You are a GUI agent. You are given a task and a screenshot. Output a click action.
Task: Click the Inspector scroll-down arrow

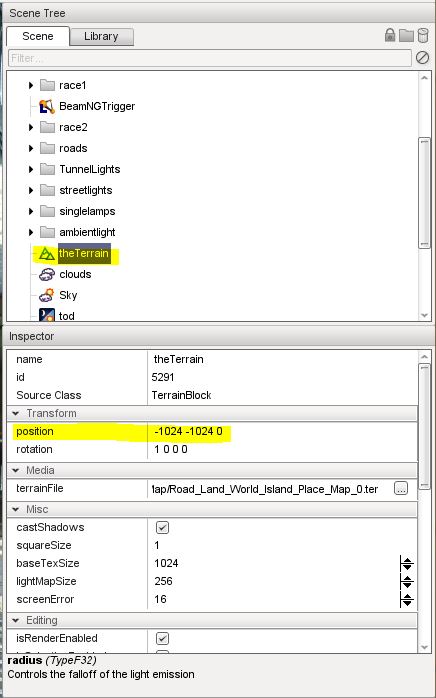[424, 647]
